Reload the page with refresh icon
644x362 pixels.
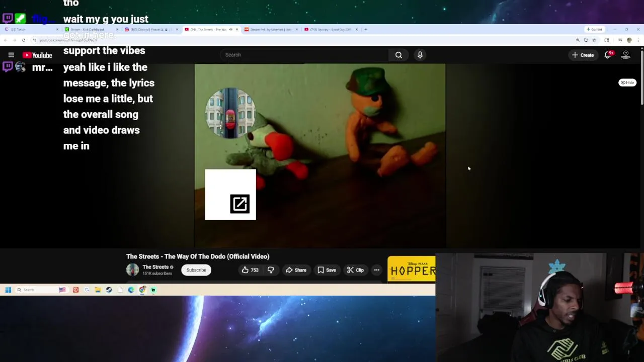click(x=23, y=40)
